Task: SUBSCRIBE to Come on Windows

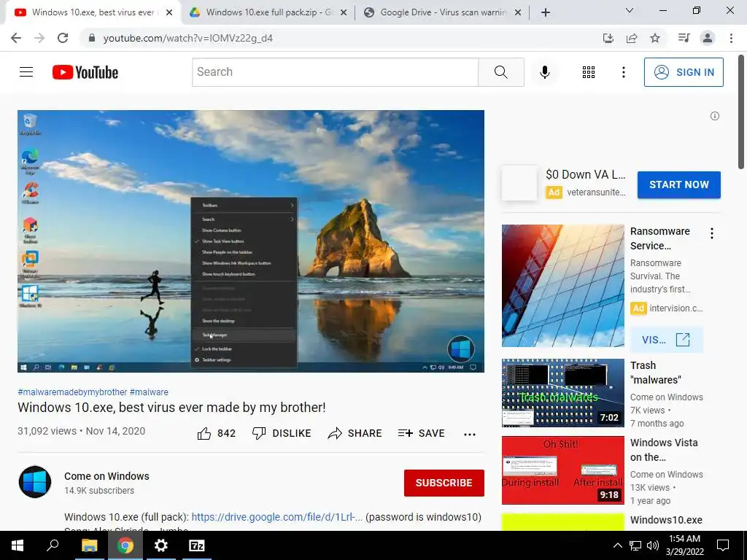Action: [x=444, y=483]
